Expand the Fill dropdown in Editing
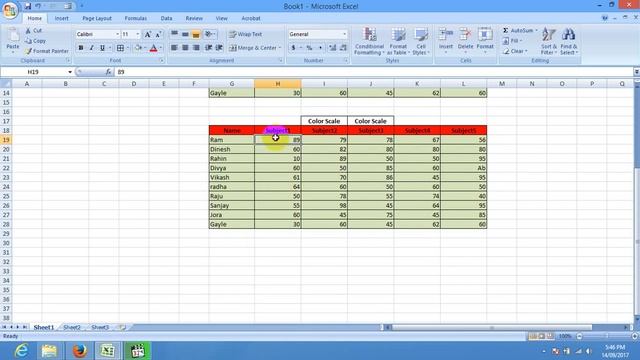 (x=521, y=41)
